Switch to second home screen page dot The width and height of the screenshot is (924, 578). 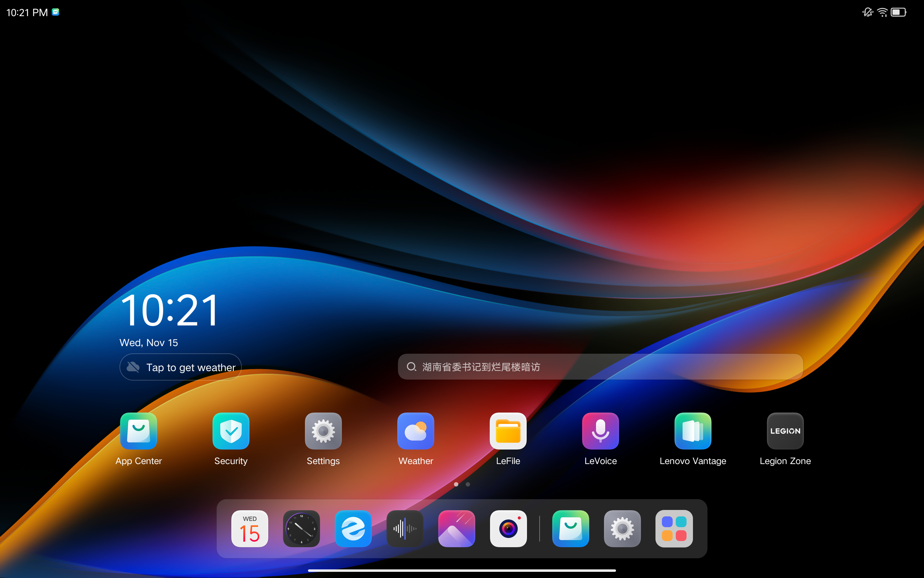pyautogui.click(x=468, y=484)
